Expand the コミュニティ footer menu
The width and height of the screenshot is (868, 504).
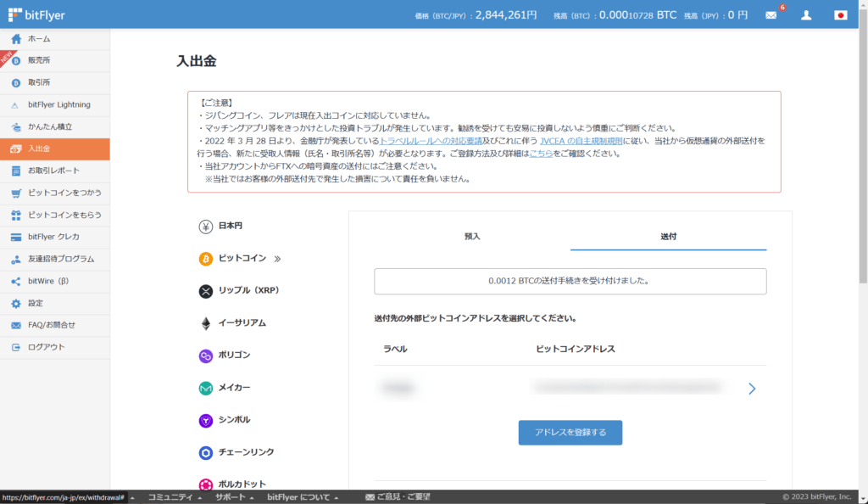(x=175, y=497)
